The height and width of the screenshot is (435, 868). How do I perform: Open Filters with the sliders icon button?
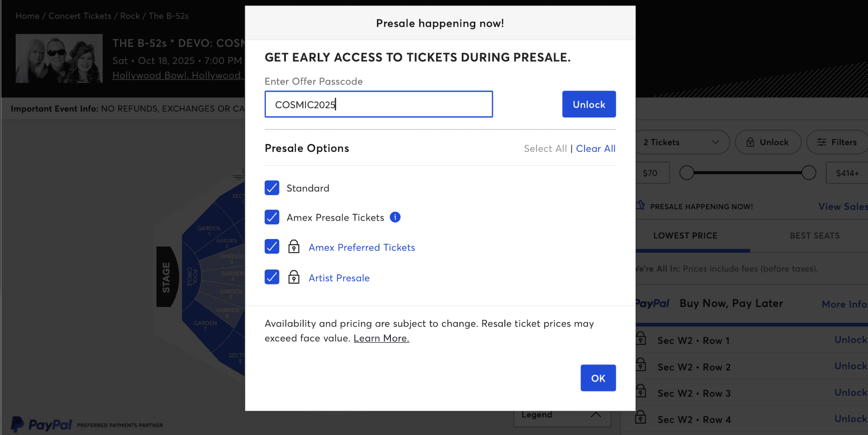[x=837, y=142]
